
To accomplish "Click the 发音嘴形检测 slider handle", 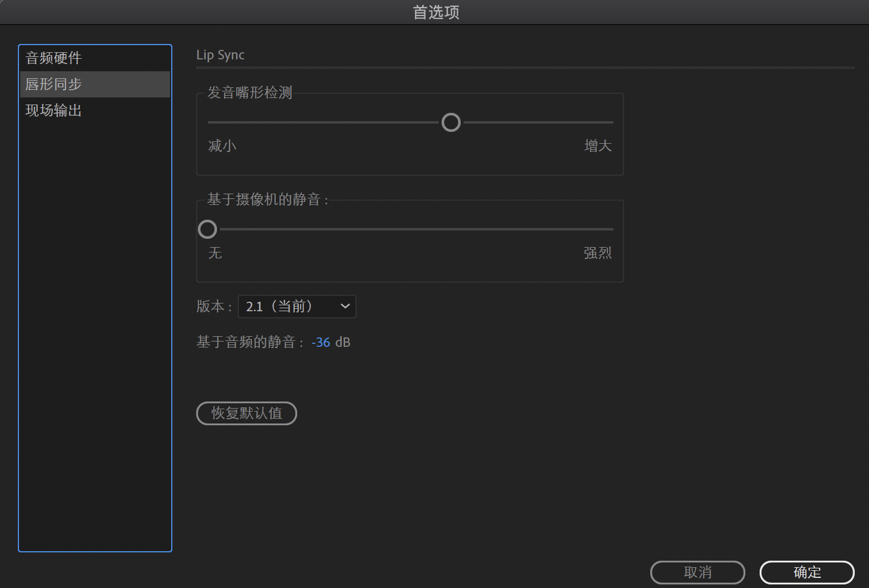I will [451, 122].
